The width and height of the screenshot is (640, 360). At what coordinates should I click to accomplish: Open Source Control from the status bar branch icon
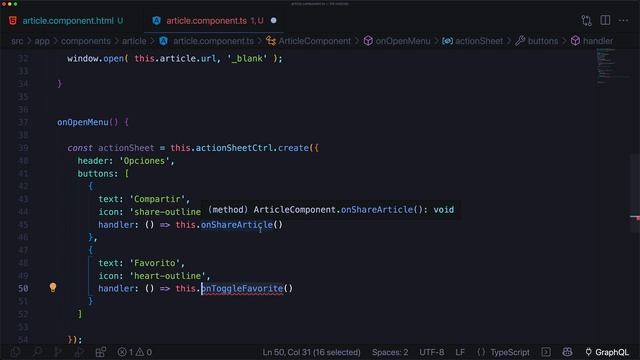point(58,352)
